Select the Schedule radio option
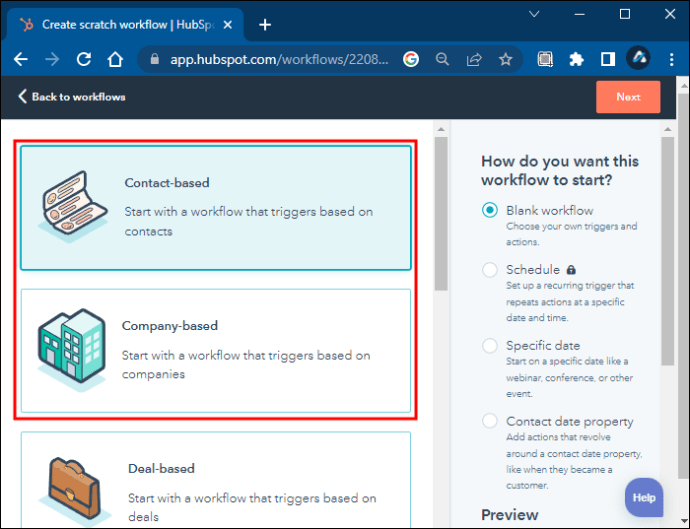 [x=490, y=269]
